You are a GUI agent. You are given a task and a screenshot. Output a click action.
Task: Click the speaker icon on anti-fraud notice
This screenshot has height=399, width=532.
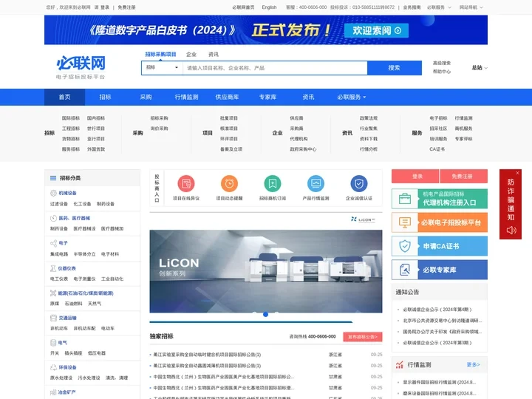point(511,231)
